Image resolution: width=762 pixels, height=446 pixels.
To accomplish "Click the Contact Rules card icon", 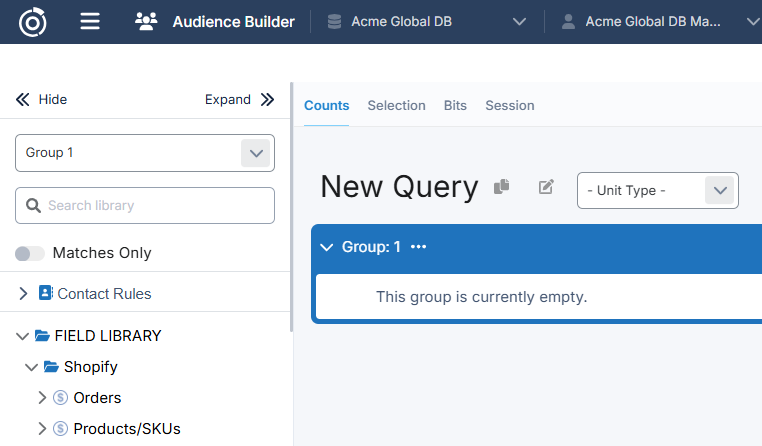I will [45, 294].
